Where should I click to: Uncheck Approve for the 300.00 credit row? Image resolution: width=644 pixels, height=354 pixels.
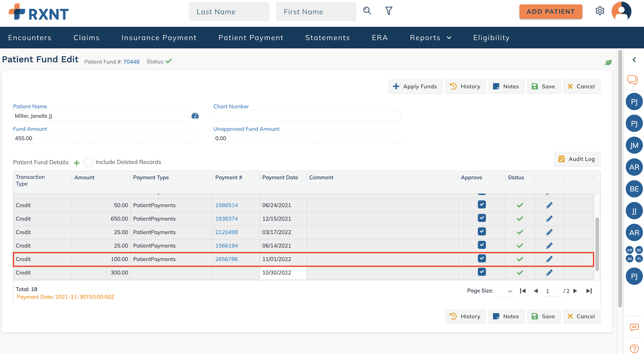coord(482,272)
